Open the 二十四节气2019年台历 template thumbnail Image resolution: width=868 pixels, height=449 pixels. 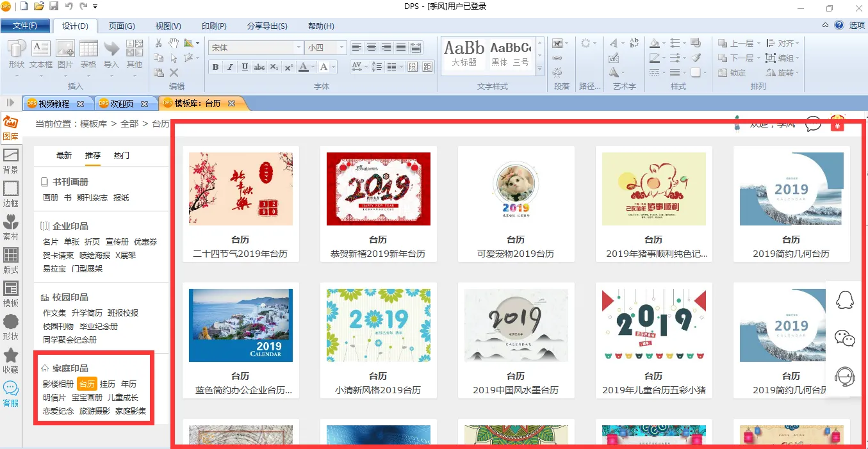click(240, 189)
